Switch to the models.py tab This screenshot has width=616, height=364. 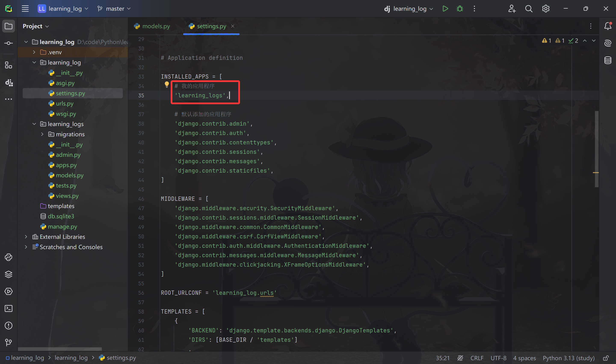(152, 26)
